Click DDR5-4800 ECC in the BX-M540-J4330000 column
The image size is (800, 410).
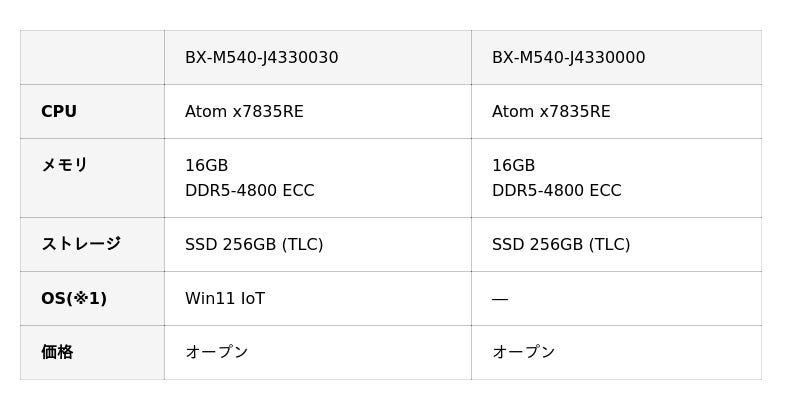[x=556, y=191]
